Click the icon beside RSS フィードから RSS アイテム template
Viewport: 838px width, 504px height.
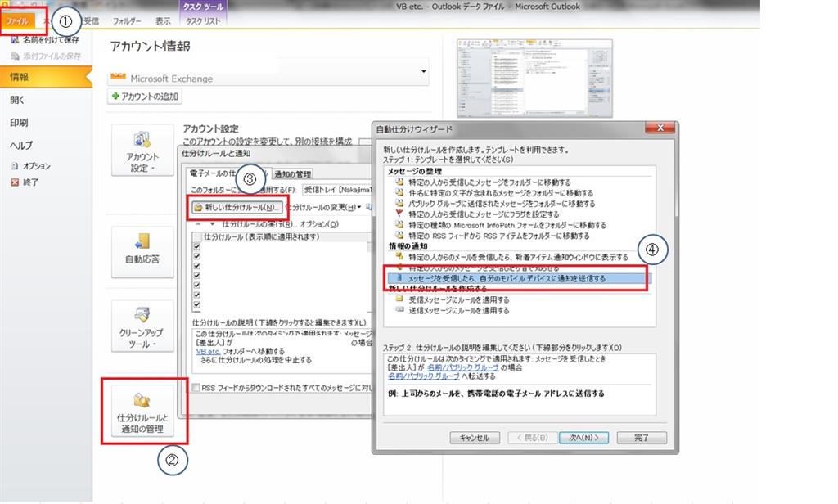point(399,235)
